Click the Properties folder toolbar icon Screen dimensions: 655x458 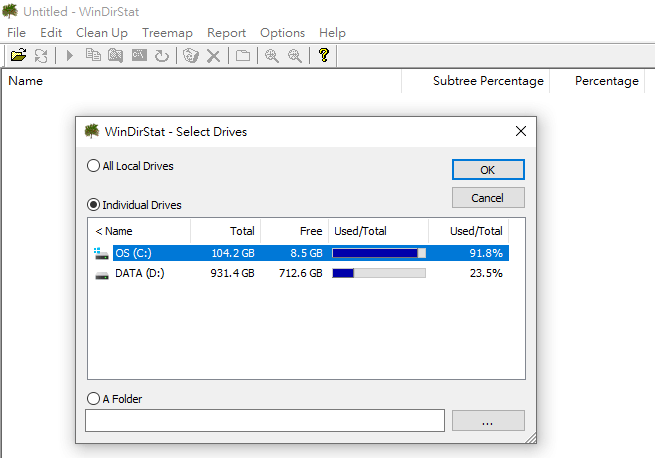pyautogui.click(x=243, y=55)
